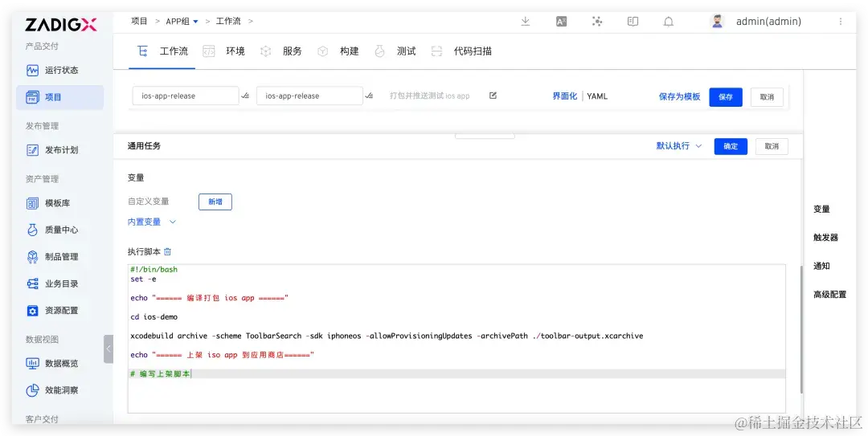The image size is (868, 436).
Task: Click 项目 in the breadcrumb
Action: (x=139, y=22)
